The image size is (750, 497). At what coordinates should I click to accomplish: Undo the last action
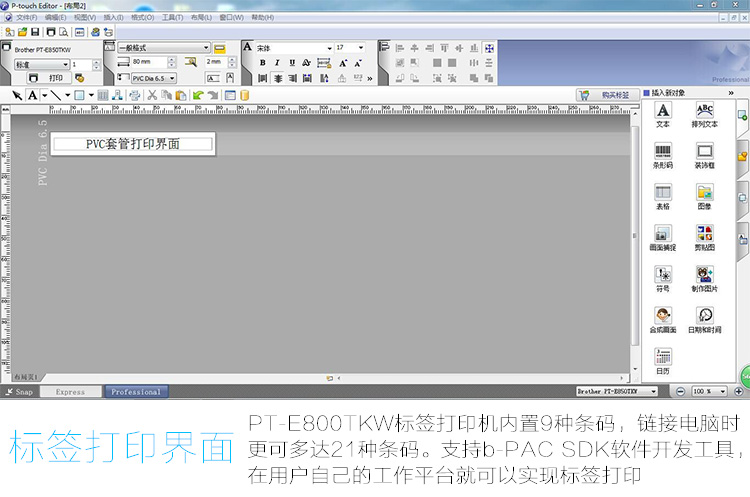[198, 95]
